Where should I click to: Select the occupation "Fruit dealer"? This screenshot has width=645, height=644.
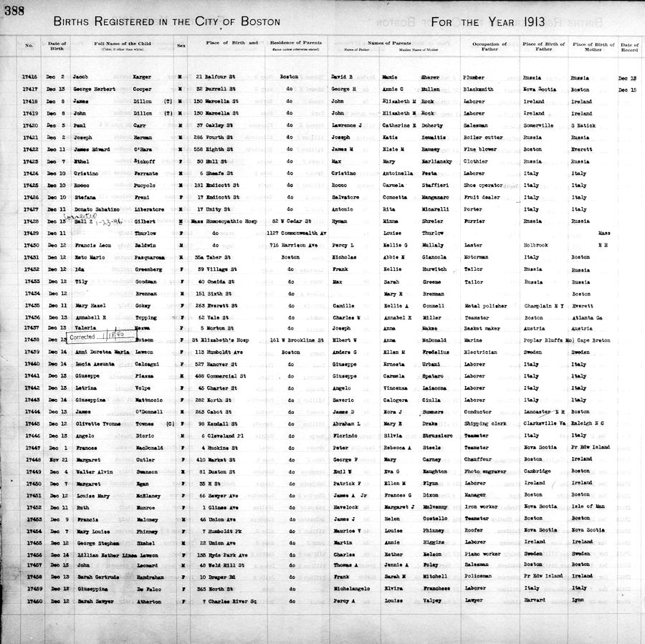pyautogui.click(x=482, y=198)
